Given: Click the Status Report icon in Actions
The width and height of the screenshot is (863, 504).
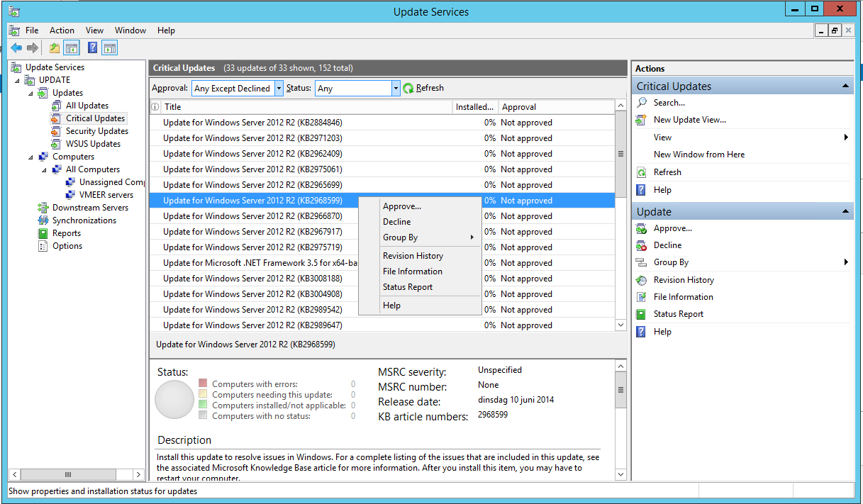Looking at the screenshot, I should 642,314.
